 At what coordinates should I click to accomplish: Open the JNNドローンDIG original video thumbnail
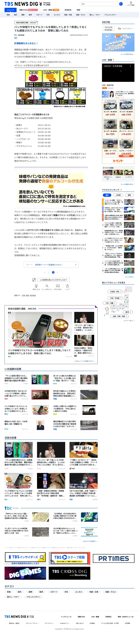point(108,173)
